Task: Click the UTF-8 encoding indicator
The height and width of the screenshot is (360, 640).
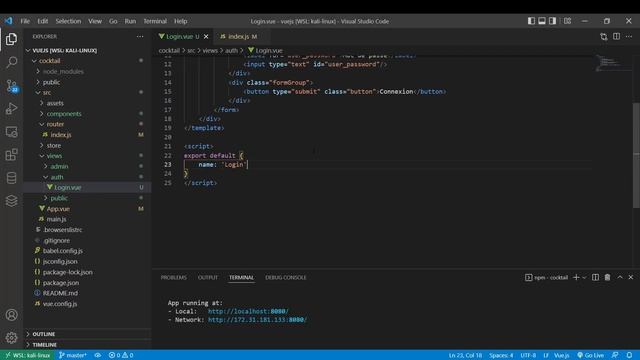Action: tap(528, 355)
